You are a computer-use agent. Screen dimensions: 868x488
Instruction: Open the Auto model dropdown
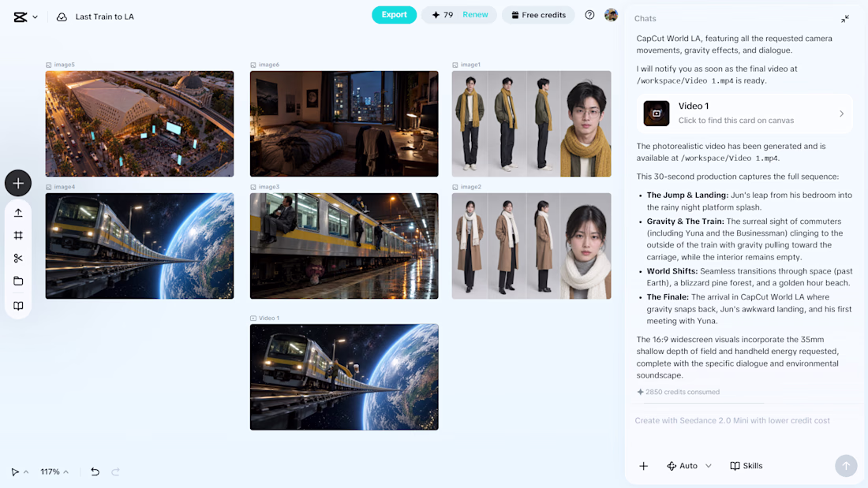pyautogui.click(x=689, y=466)
